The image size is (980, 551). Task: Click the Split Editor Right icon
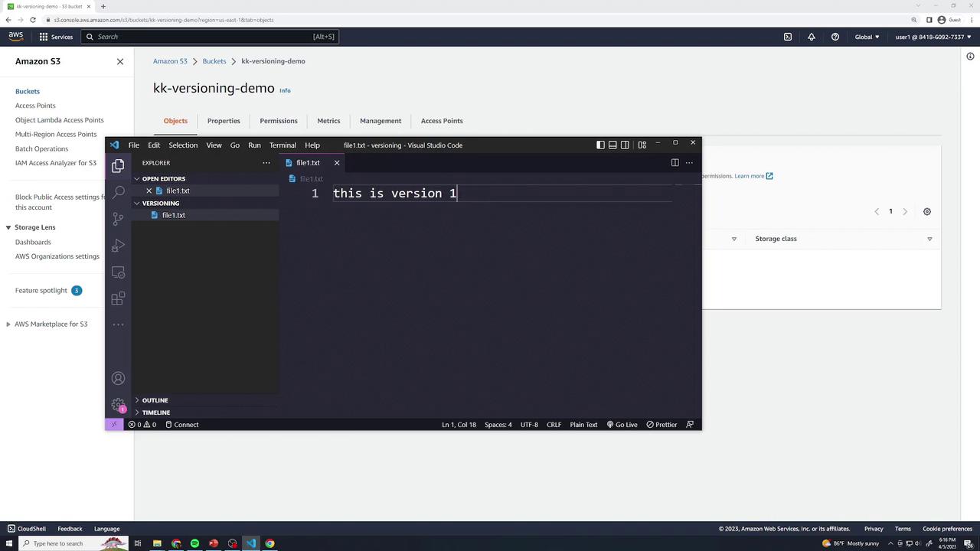coord(675,162)
